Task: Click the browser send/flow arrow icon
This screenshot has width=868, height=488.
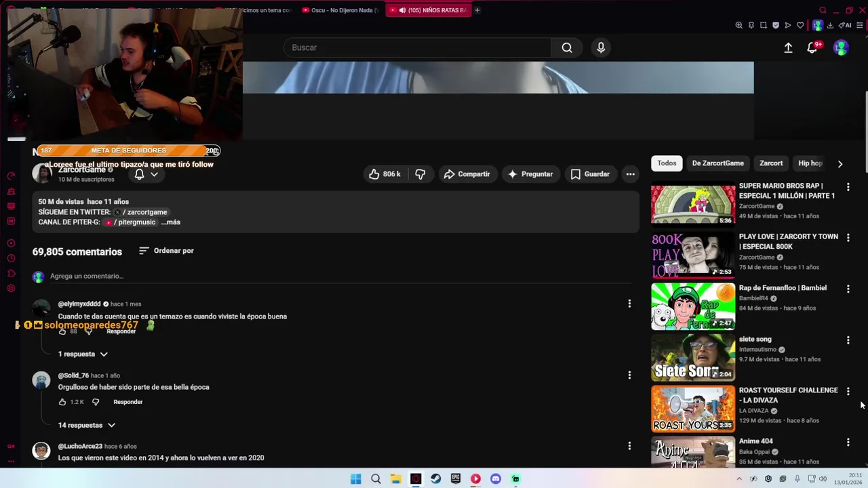Action: 788,25
